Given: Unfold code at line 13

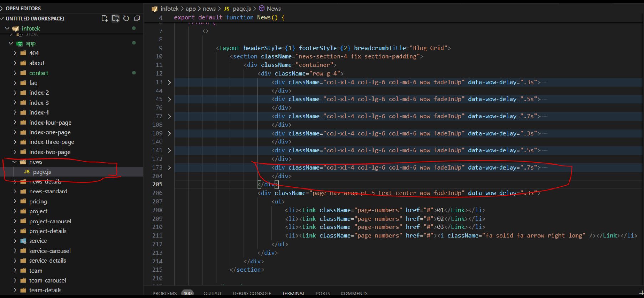Looking at the screenshot, I should coord(169,82).
